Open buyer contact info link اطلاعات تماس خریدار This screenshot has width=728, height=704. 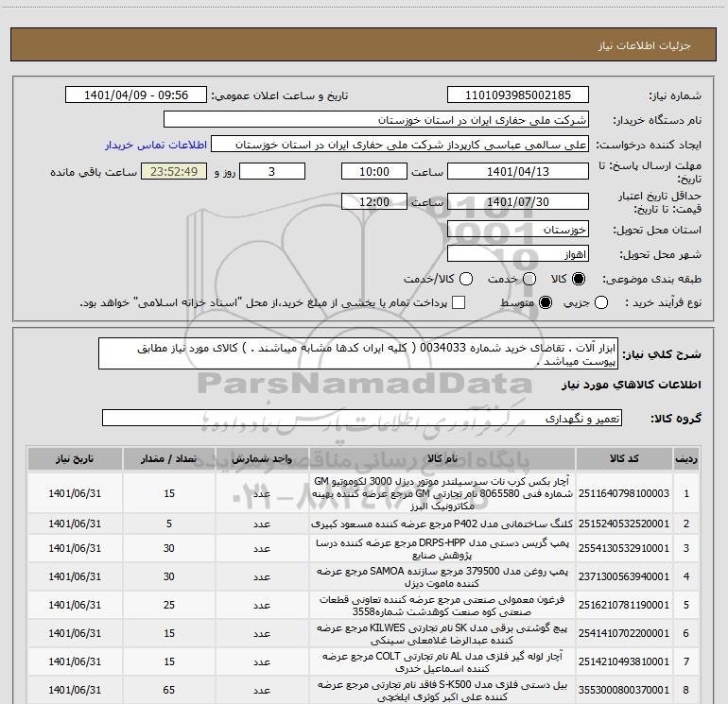click(x=156, y=145)
